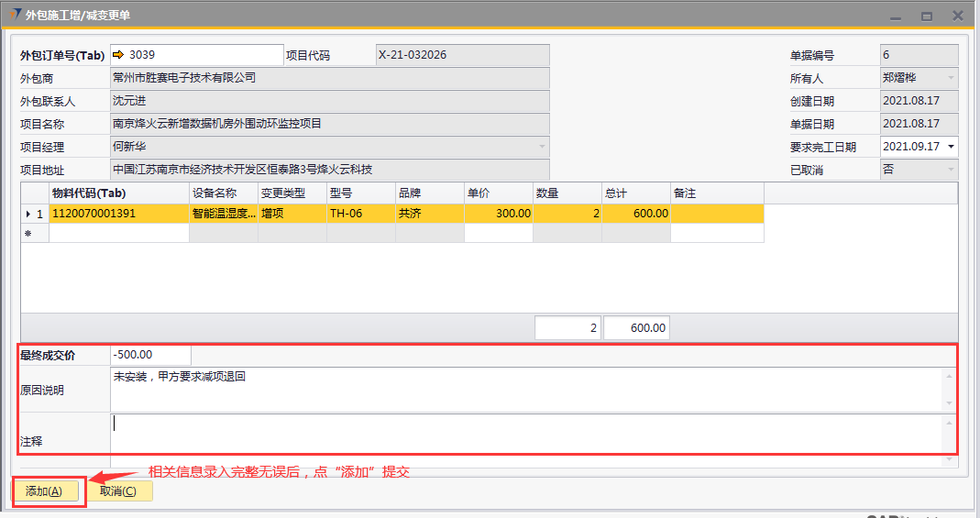Click inside the 原因说明 text area

click(x=523, y=390)
